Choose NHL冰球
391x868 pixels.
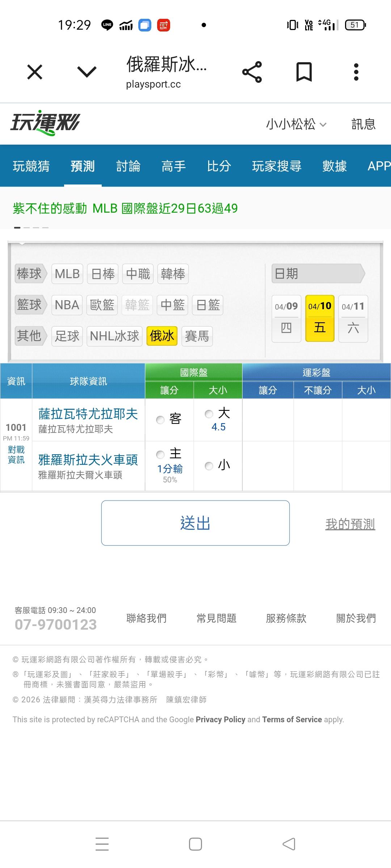(114, 336)
